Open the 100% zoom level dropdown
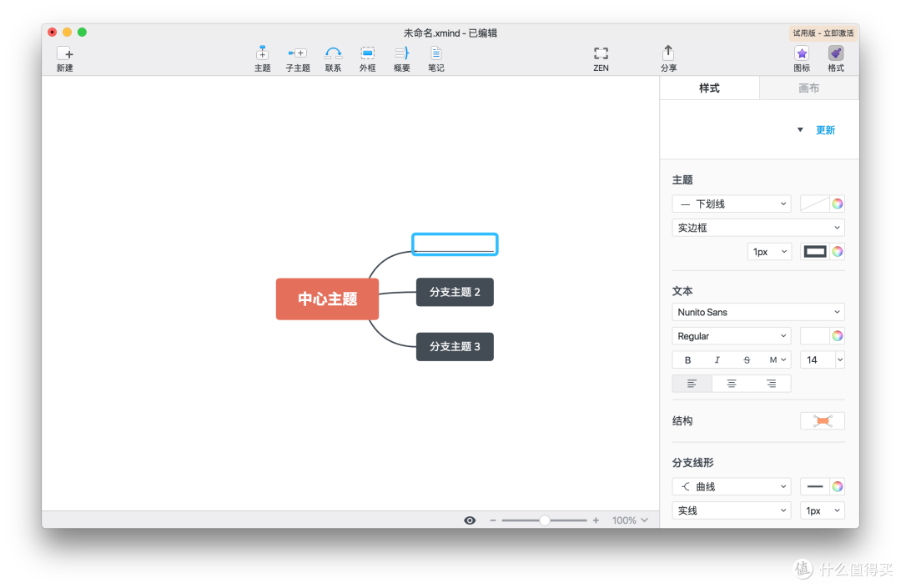 point(630,520)
